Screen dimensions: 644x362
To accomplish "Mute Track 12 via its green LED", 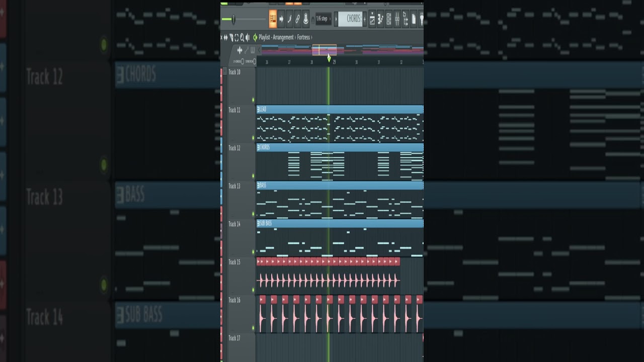I will point(253,175).
